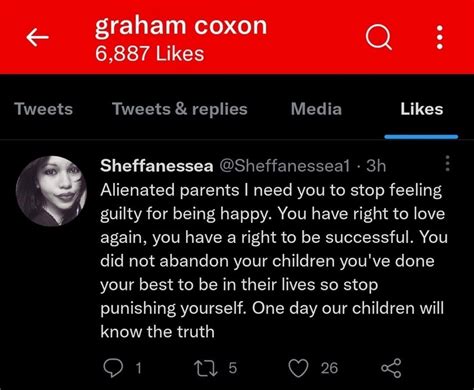
Task: Retweet the Sheffanessea tweet
Action: (x=206, y=368)
